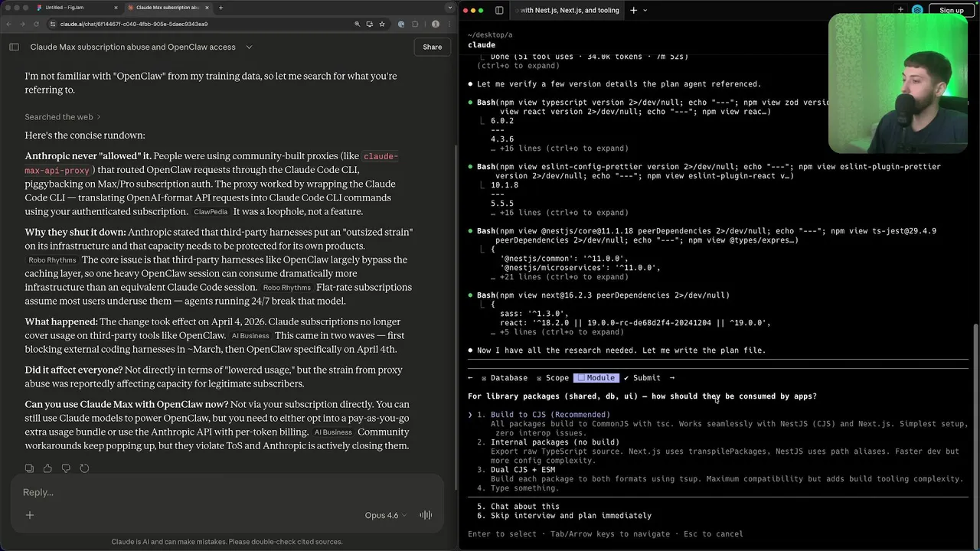
Task: Toggle the terminal sidebar panel icon
Action: pos(499,10)
